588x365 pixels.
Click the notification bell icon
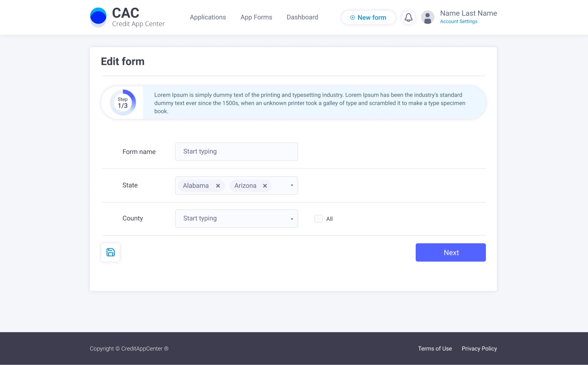point(408,18)
